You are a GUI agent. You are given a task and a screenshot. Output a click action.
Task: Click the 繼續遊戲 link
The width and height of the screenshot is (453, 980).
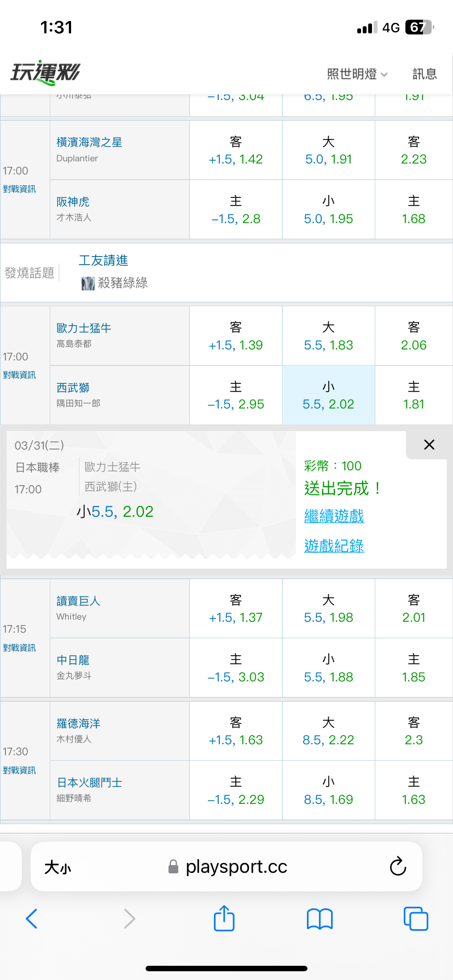(334, 516)
